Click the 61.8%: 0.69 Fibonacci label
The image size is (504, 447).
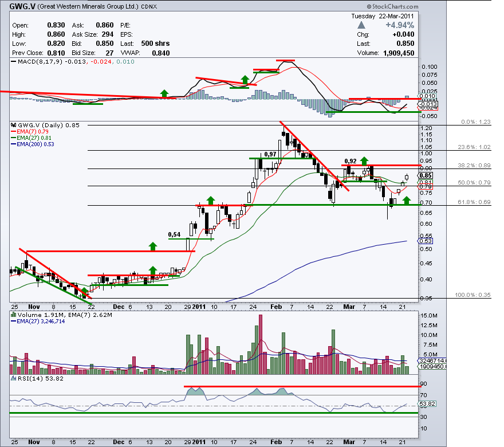click(474, 202)
